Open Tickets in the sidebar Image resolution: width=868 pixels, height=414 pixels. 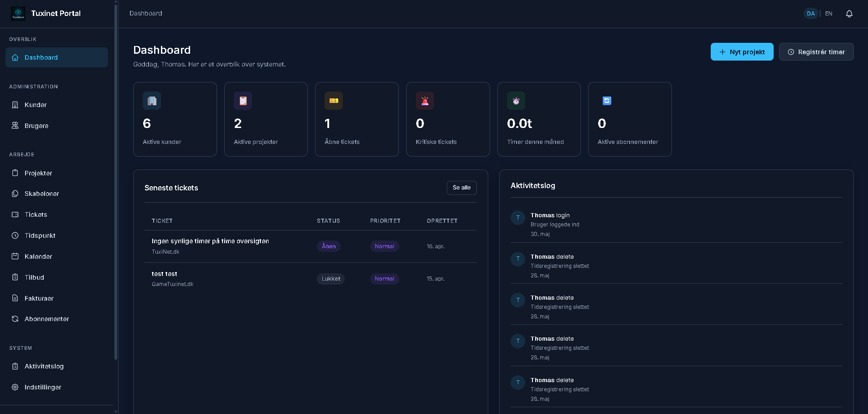(x=57, y=215)
